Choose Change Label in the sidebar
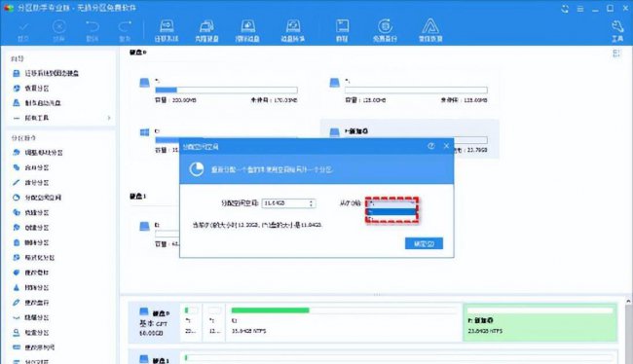Viewport: 633px width, 364px height. click(x=31, y=273)
